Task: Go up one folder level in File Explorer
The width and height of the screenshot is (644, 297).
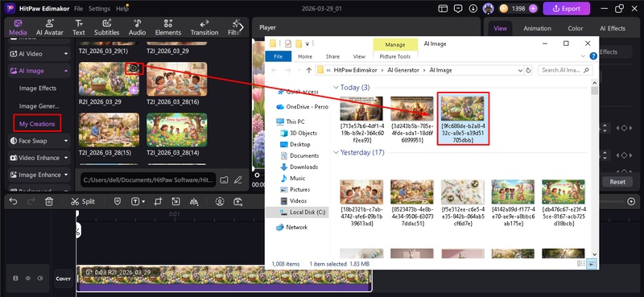Action: (309, 70)
